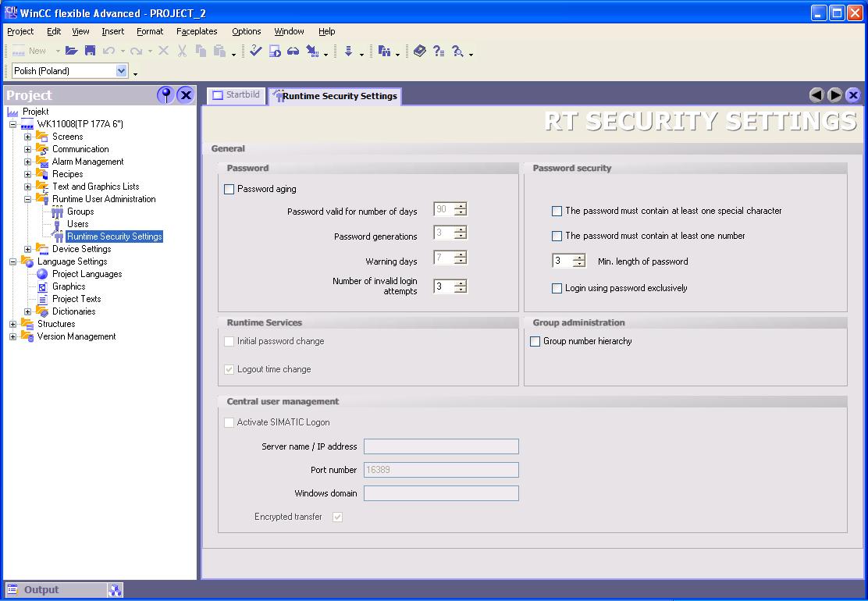The height and width of the screenshot is (601, 868).
Task: Click the Port number field
Action: (x=441, y=470)
